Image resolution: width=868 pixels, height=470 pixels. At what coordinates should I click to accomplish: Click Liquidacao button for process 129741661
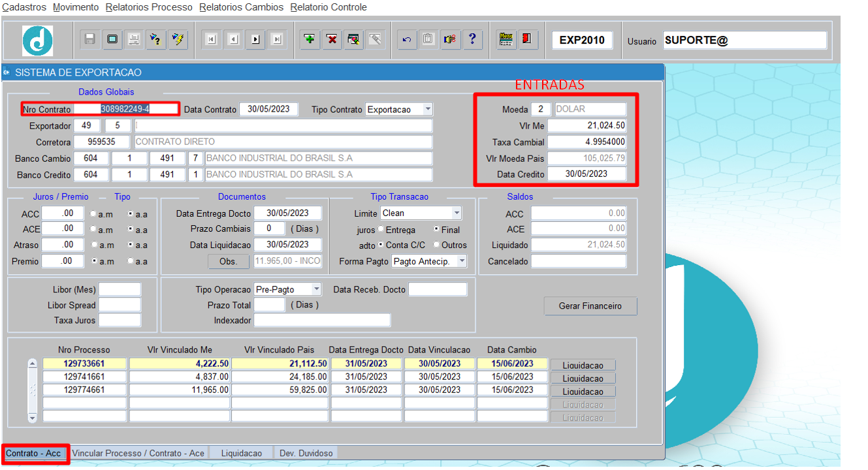click(x=583, y=378)
